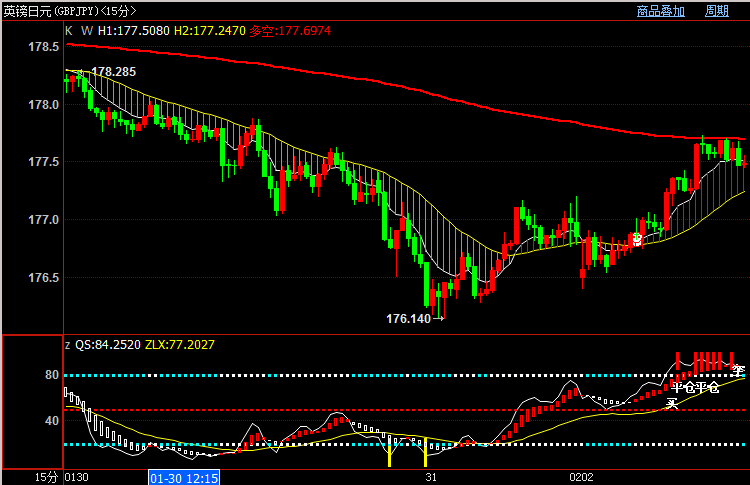The height and width of the screenshot is (485, 750).
Task: Click the Z label in oscillator panel
Action: [68, 344]
